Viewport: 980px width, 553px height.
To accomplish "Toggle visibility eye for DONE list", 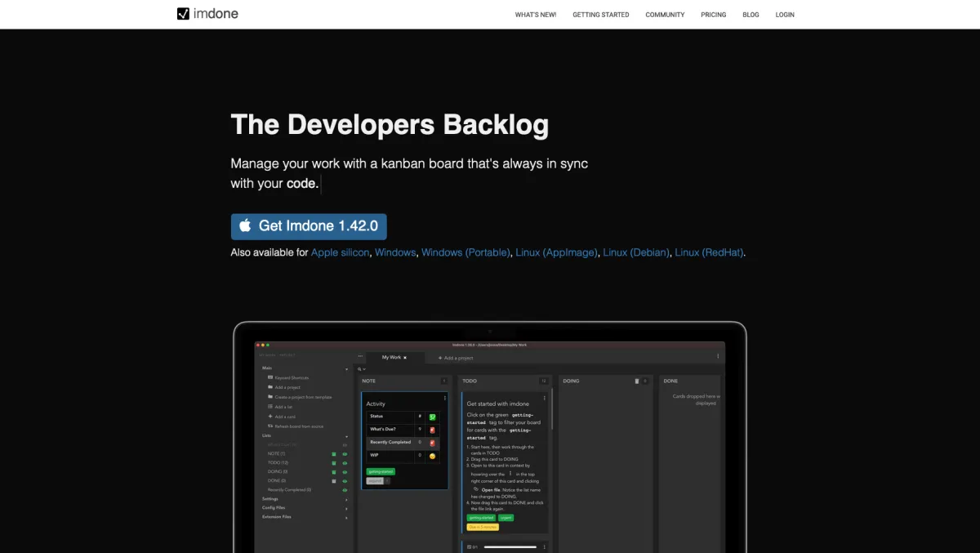I will 345,481.
